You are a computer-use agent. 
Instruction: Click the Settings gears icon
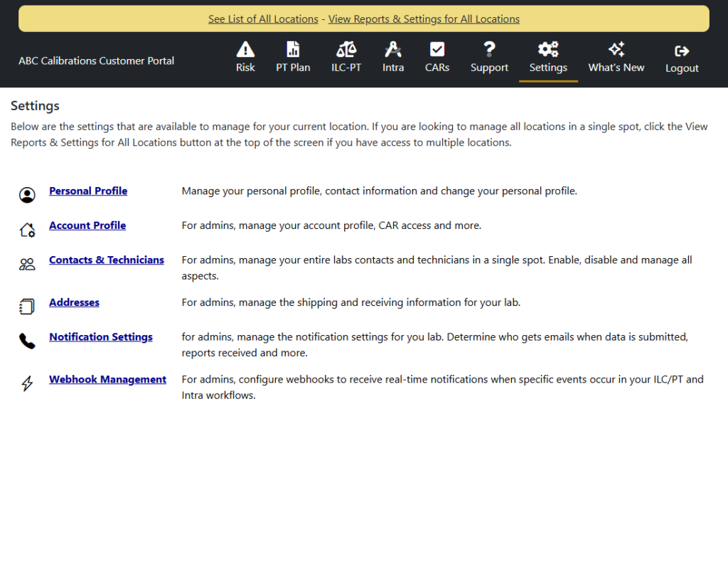[548, 49]
